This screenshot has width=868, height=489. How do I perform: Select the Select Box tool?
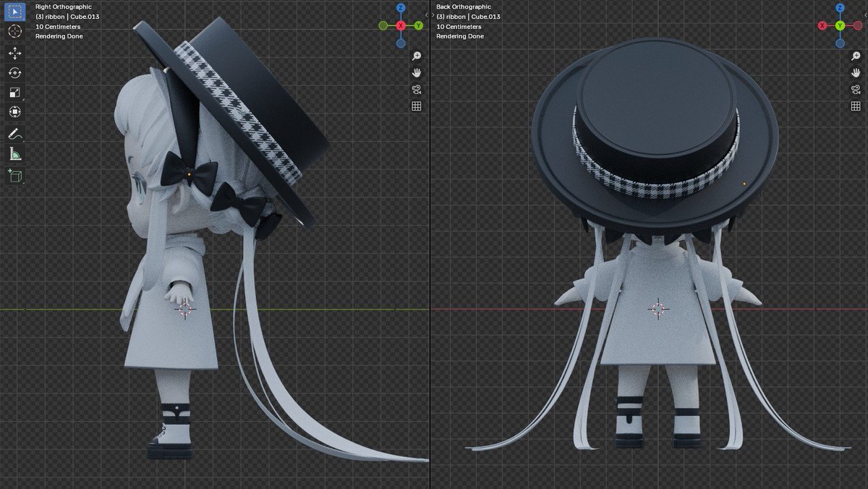(x=14, y=12)
